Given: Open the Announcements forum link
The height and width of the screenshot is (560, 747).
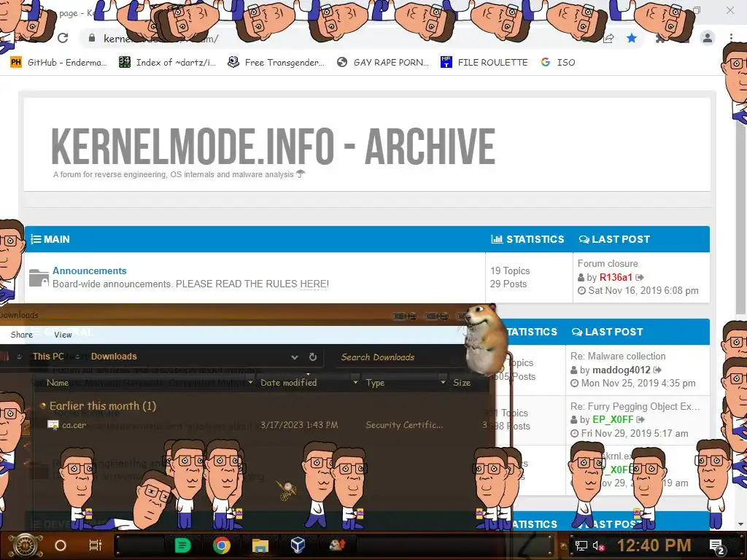Looking at the screenshot, I should click(x=90, y=271).
